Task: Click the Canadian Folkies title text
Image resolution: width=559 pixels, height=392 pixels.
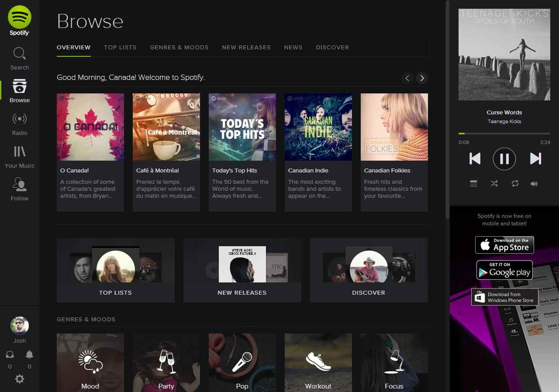Action: (x=387, y=170)
